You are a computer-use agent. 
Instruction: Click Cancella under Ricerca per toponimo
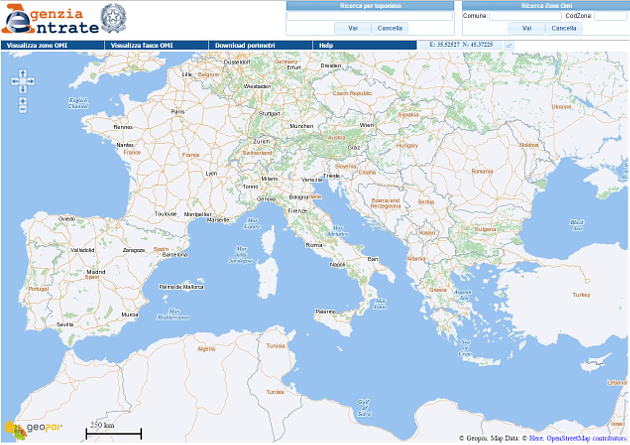coord(390,28)
